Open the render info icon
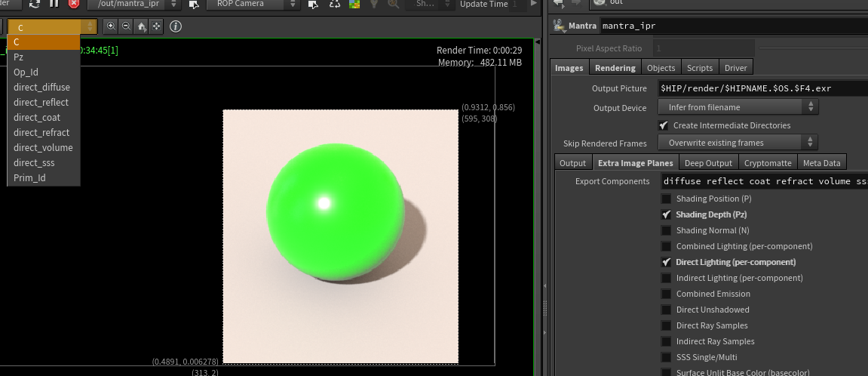The image size is (868, 376). click(176, 26)
